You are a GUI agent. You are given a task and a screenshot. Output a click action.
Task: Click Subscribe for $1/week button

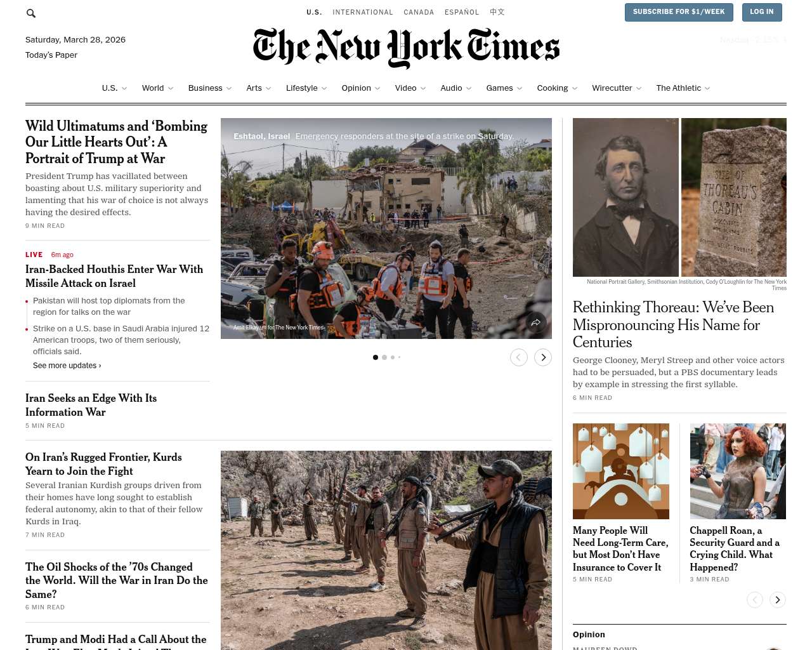pos(679,12)
